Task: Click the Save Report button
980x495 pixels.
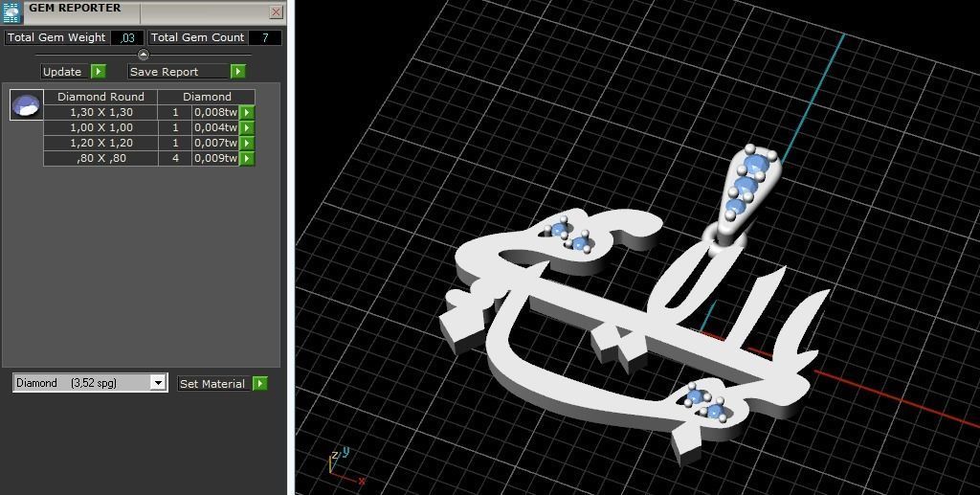Action: point(179,71)
